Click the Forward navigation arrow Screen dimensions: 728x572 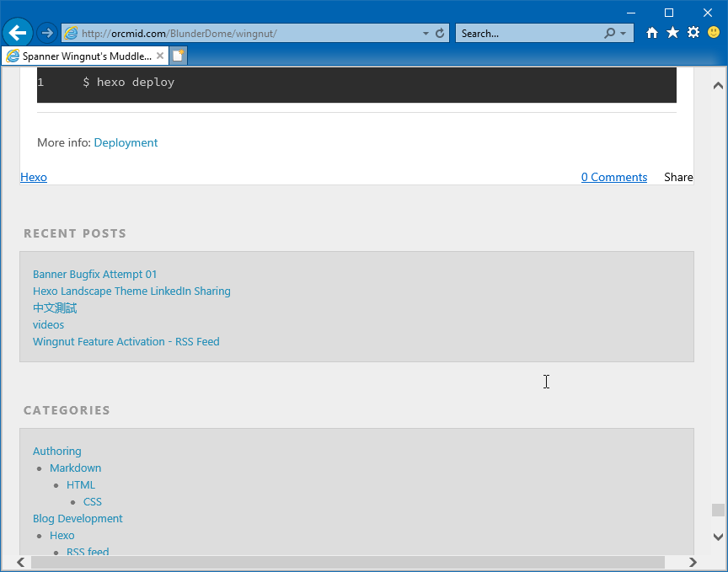(47, 33)
